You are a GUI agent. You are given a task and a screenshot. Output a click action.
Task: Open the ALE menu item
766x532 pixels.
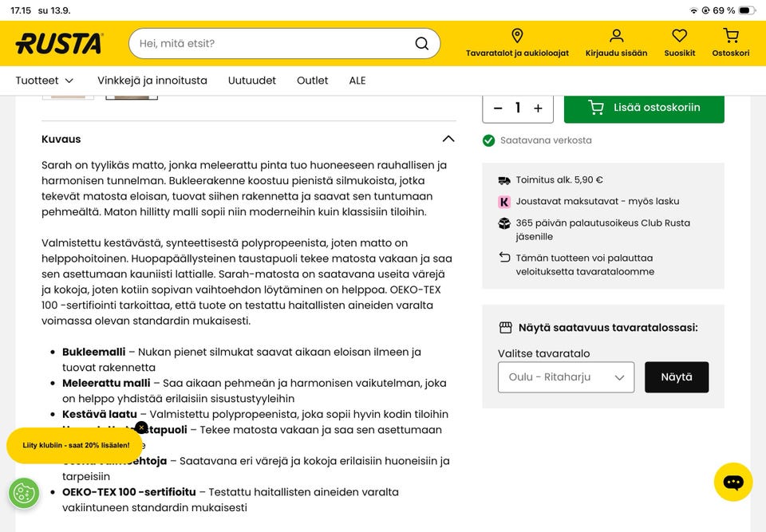coord(357,81)
